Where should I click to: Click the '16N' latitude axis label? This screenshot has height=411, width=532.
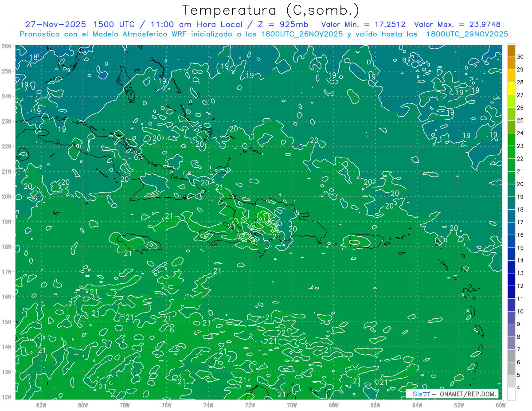point(6,297)
